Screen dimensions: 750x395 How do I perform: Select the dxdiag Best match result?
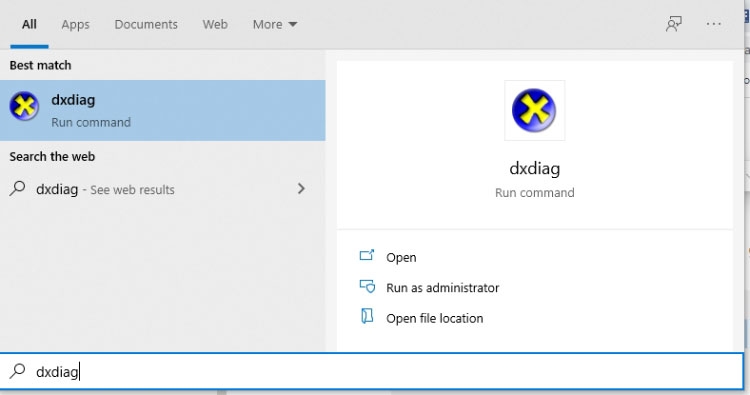coord(163,110)
